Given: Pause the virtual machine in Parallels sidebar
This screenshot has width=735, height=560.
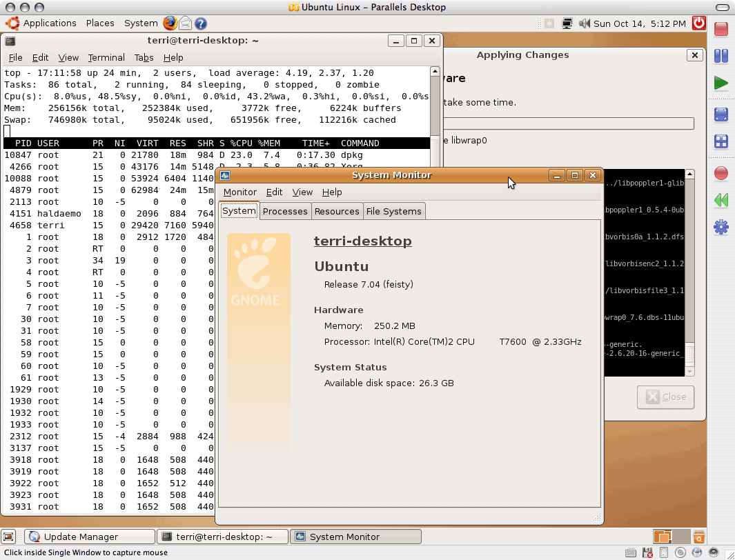Looking at the screenshot, I should pos(721,56).
